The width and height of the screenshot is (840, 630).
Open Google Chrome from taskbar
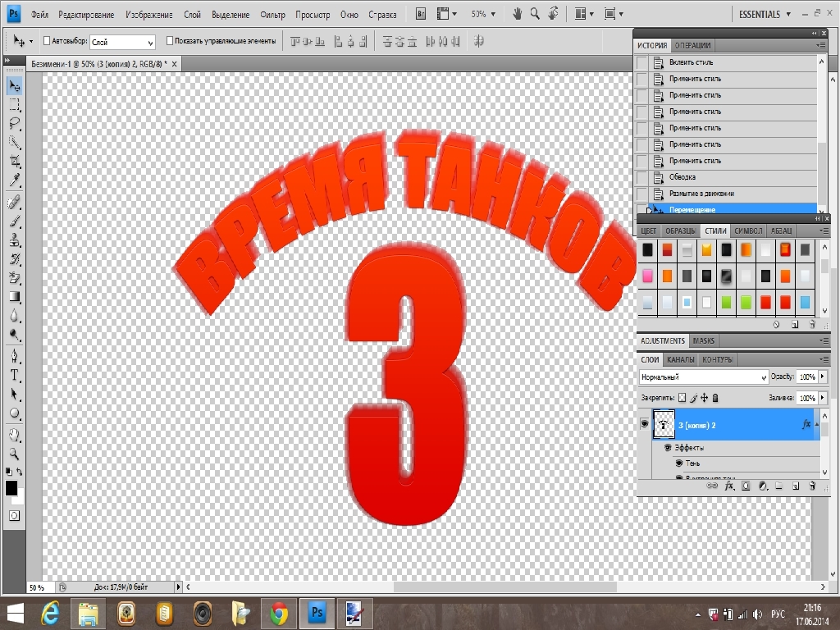click(279, 613)
